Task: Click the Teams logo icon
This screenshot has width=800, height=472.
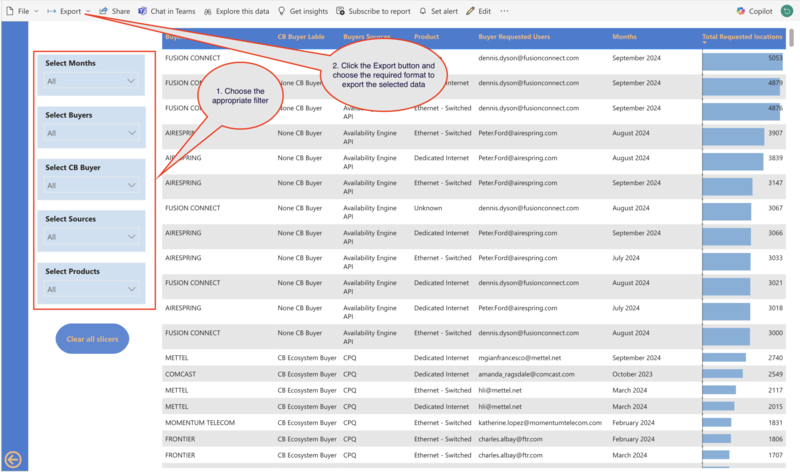Action: click(x=143, y=11)
